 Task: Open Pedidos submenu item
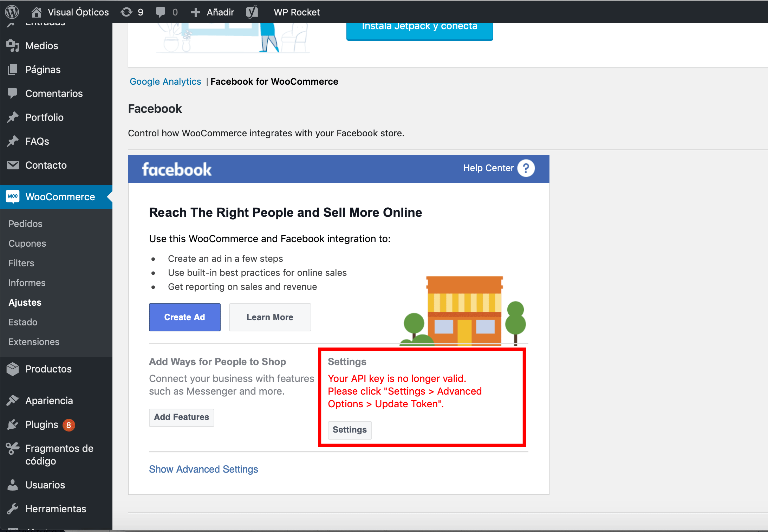25,224
